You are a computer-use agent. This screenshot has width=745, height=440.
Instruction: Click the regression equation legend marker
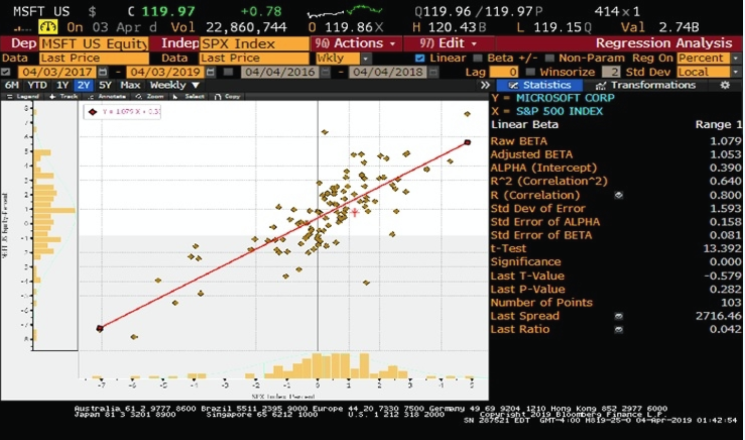coord(93,112)
